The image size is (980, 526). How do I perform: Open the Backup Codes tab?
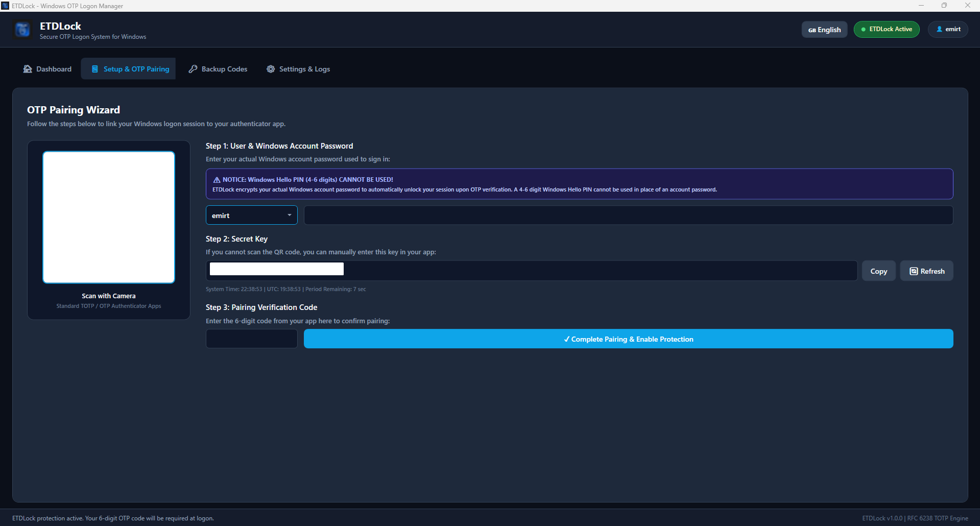pyautogui.click(x=218, y=69)
